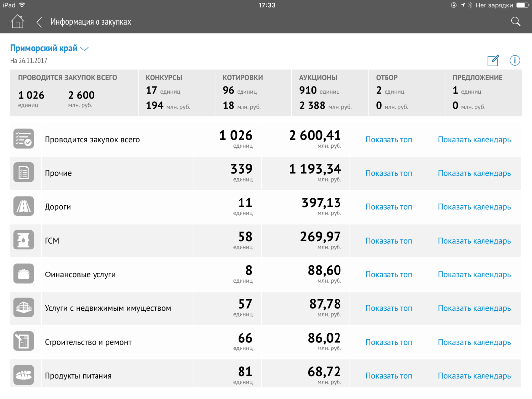
Task: Show top for Финансовые услуги
Action: (x=388, y=274)
